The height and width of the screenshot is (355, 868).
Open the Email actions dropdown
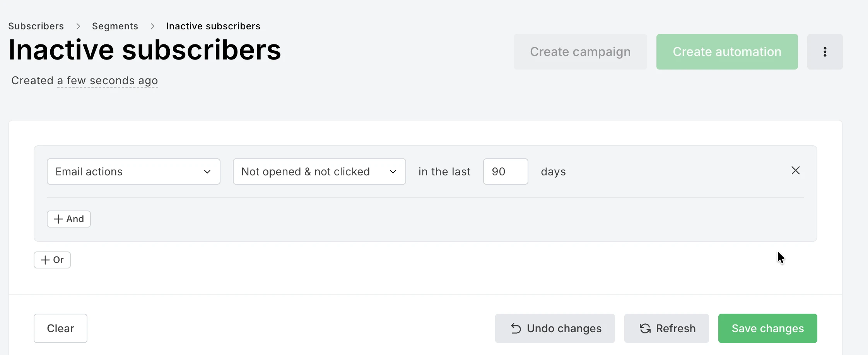(133, 172)
